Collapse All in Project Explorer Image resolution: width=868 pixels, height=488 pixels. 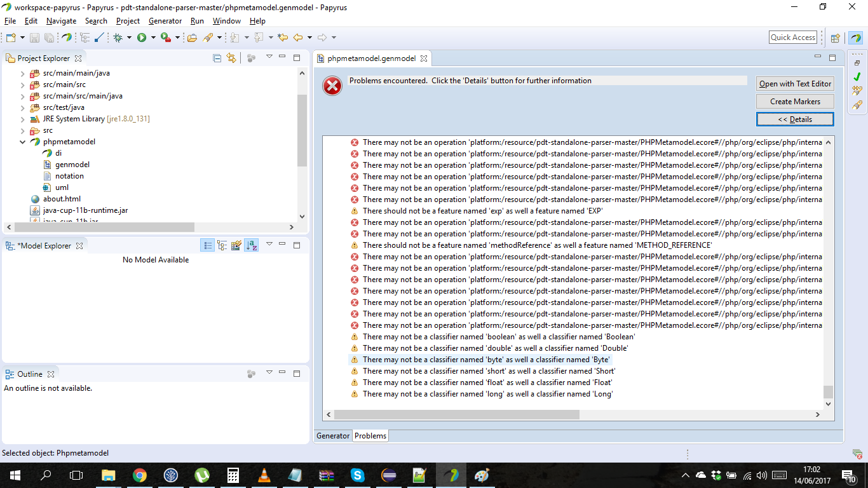217,58
